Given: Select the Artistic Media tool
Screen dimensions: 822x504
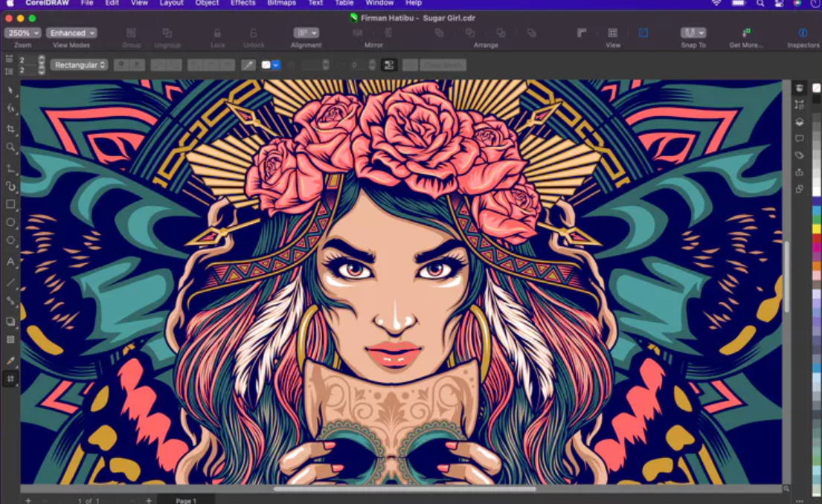Looking at the screenshot, I should click(x=10, y=186).
